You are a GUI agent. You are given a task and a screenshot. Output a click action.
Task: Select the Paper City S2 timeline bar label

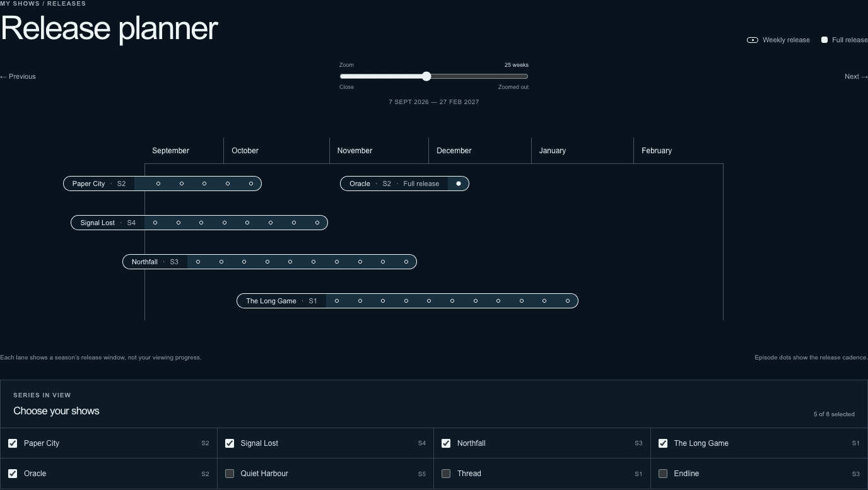[99, 184]
